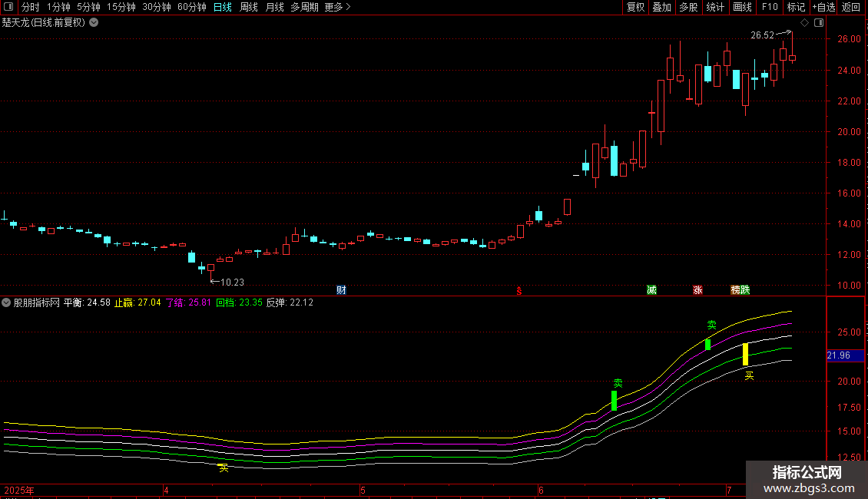868x499 pixels.
Task: Click the 楚天龙(日线.前复权) title text
Action: pyautogui.click(x=43, y=23)
